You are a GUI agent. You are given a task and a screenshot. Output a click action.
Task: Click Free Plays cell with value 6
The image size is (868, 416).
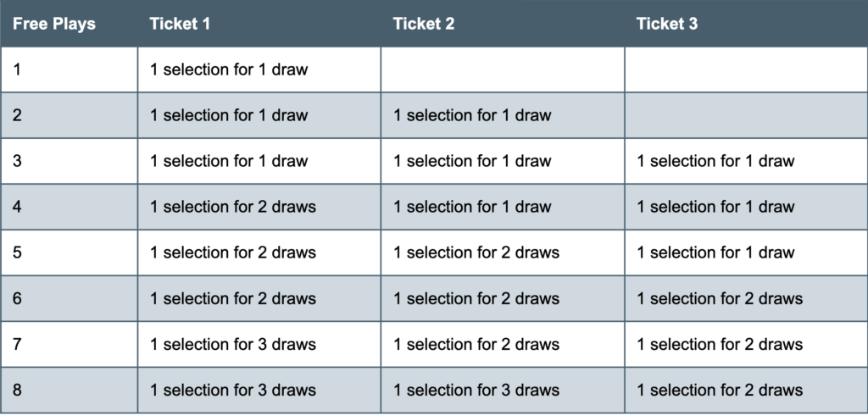pos(69,299)
